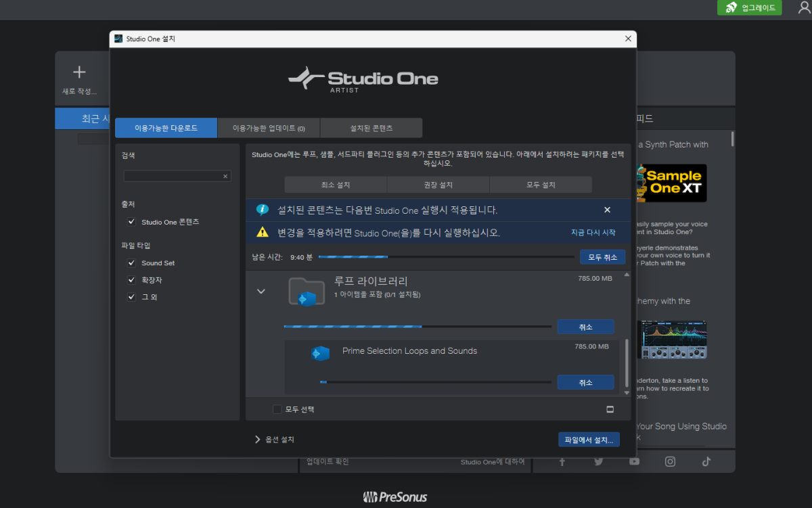The height and width of the screenshot is (508, 812).
Task: Click the plus icon to create new
Action: coord(79,72)
